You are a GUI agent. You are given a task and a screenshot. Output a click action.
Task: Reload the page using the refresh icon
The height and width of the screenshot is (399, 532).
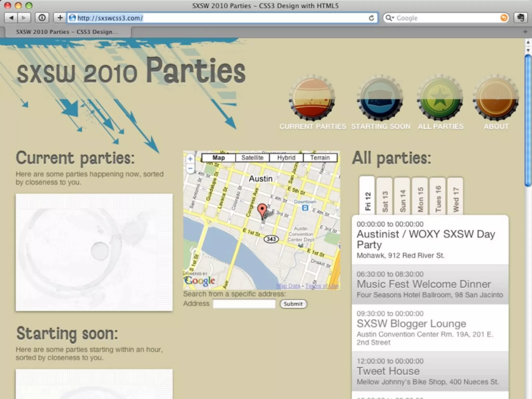[x=371, y=18]
